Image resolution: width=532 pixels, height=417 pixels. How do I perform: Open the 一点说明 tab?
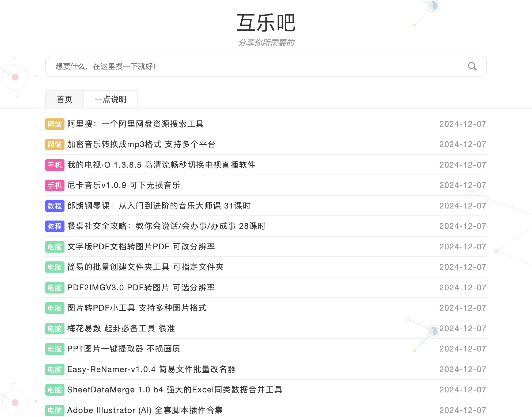(111, 99)
